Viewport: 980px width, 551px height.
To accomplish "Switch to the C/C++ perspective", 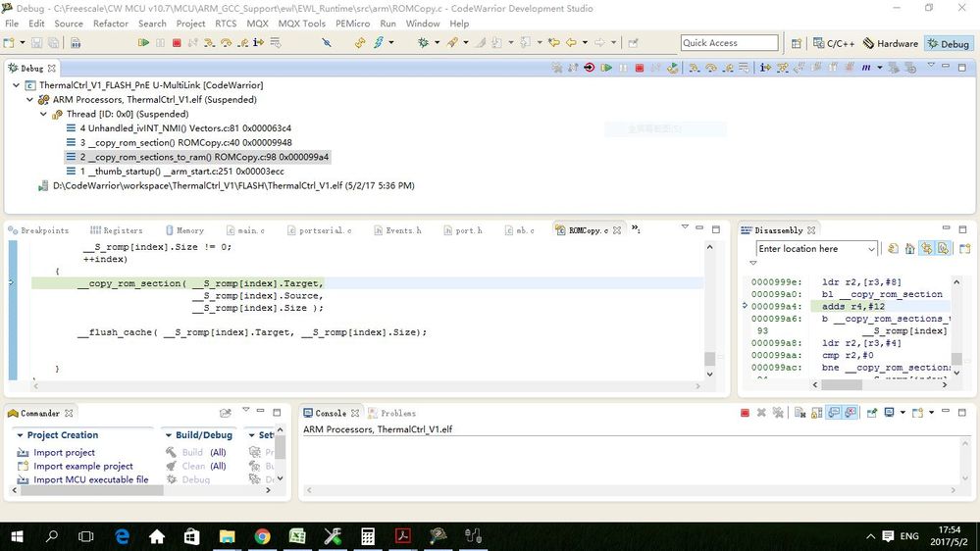I will click(834, 43).
